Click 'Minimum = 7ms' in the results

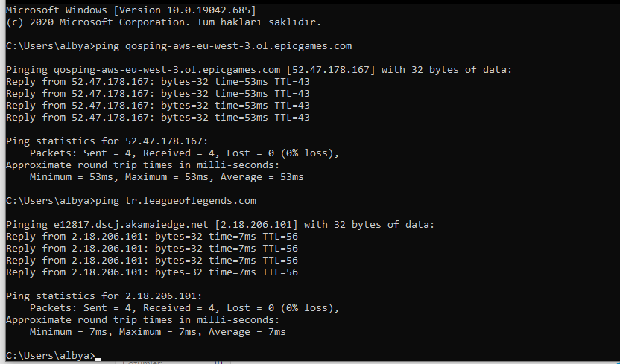click(x=66, y=332)
